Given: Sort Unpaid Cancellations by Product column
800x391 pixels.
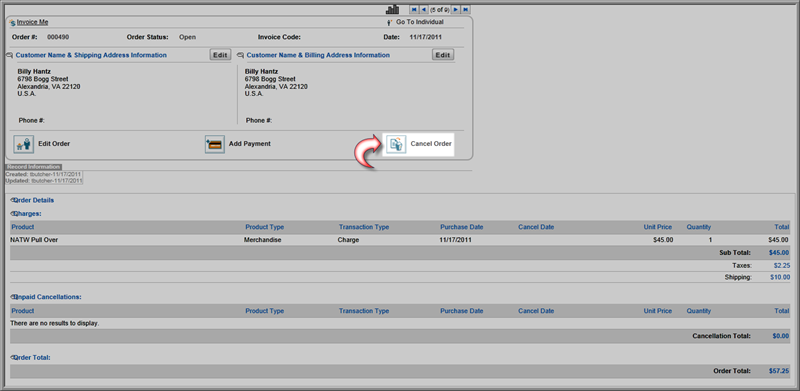Looking at the screenshot, I should click(23, 311).
